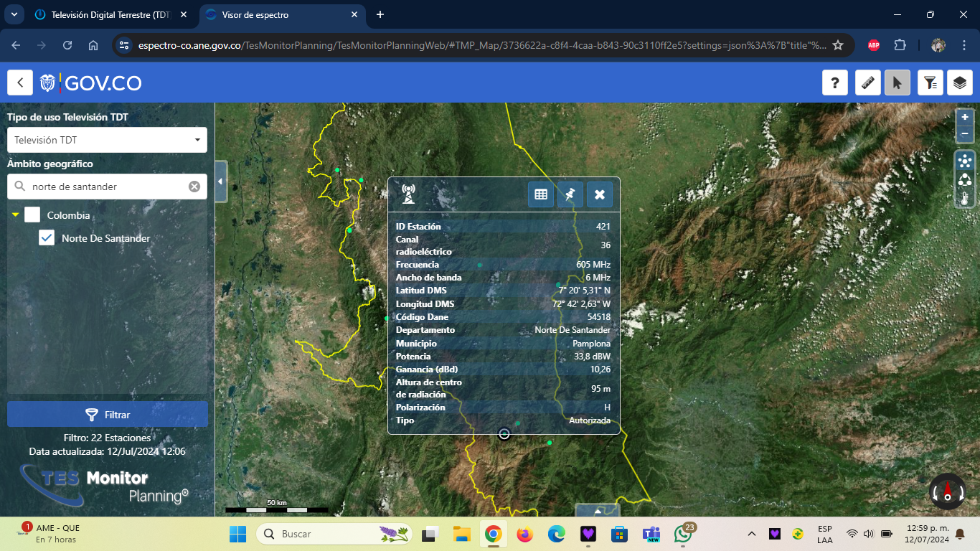
Task: Switch to Visor de espectro tab
Action: (281, 14)
